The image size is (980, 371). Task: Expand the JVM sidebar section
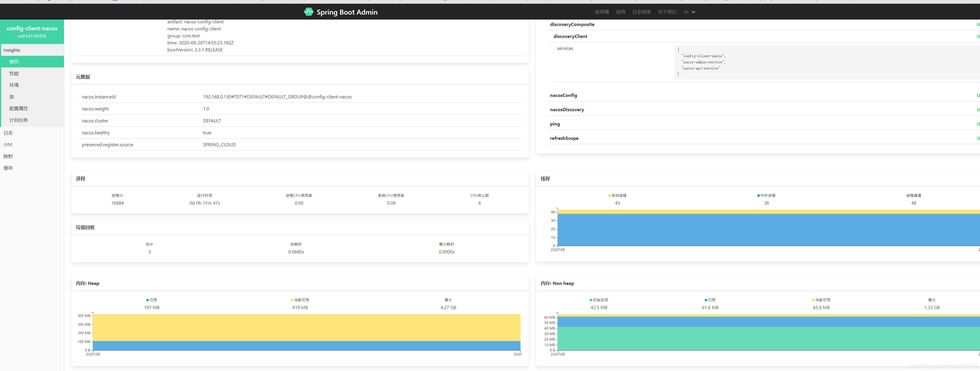(32, 145)
